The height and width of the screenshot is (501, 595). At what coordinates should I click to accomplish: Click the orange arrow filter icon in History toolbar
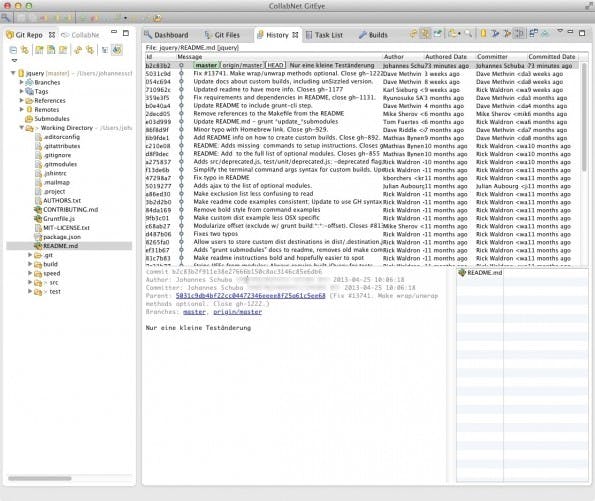(507, 34)
